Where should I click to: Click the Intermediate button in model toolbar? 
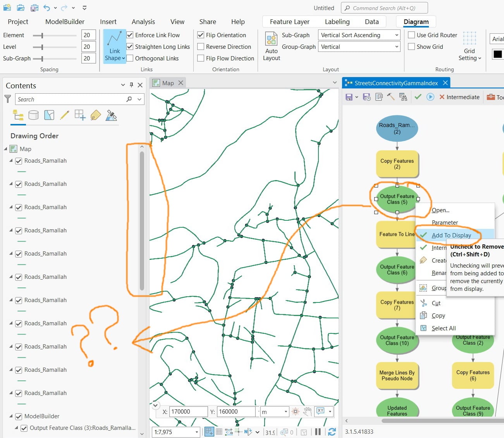[459, 97]
